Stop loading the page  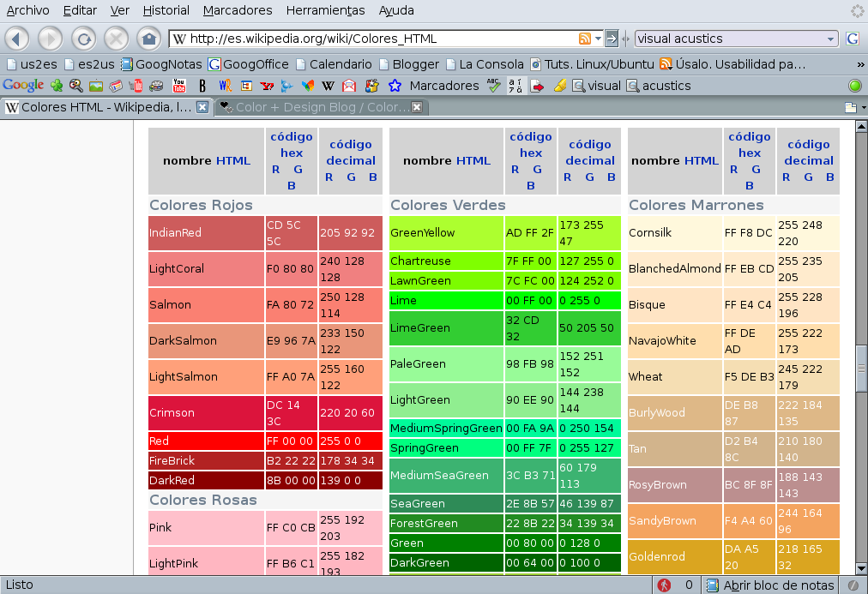point(117,39)
